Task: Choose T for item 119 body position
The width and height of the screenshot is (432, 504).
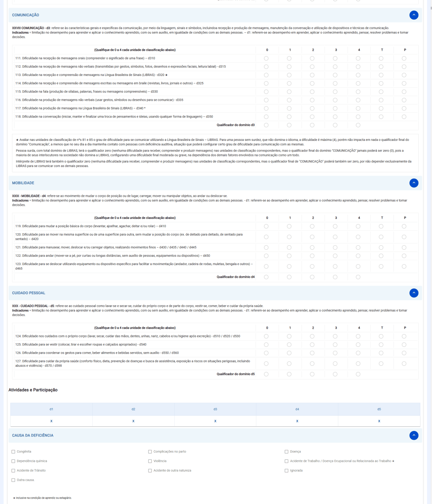Action: tap(381, 226)
